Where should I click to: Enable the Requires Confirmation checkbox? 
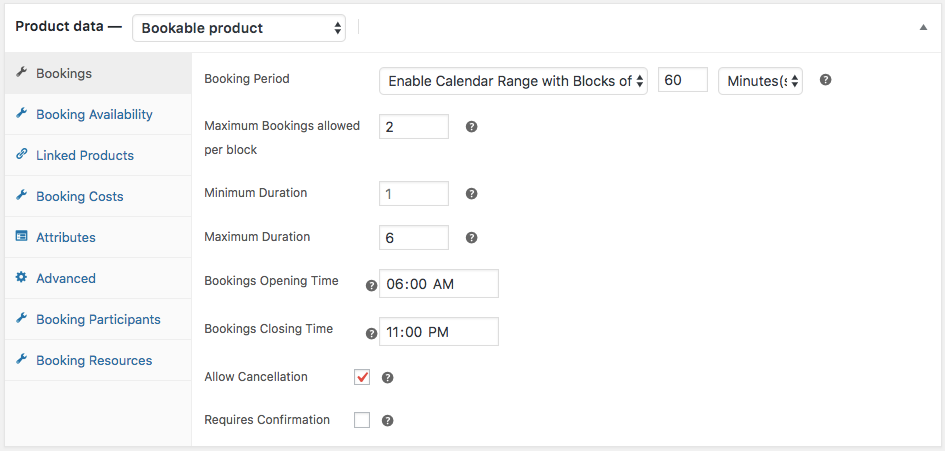coord(362,420)
